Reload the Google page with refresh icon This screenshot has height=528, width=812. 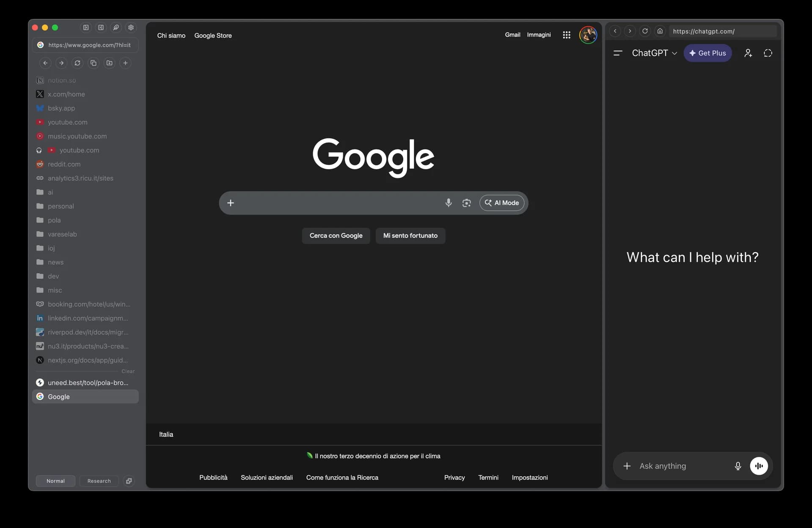pos(77,63)
